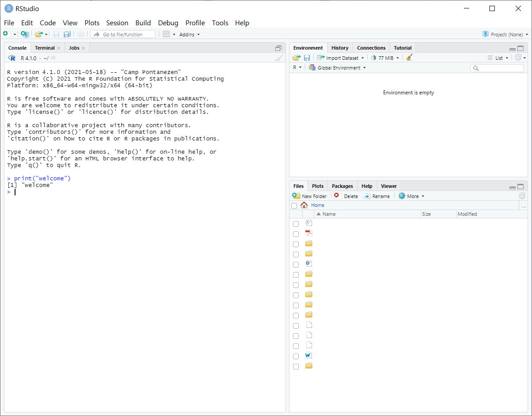Check the box beside the gear settings file

coord(296,264)
